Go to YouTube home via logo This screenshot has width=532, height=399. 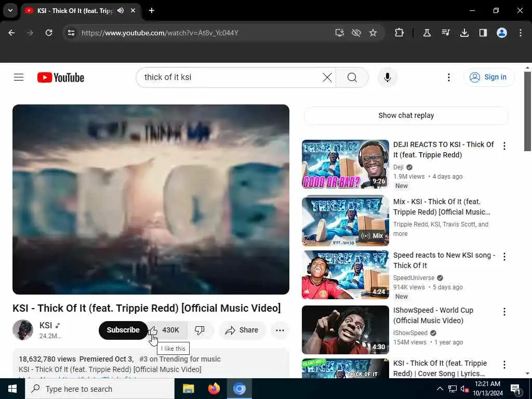(61, 77)
